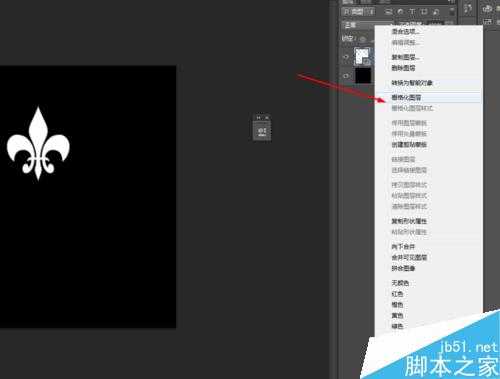500x379 pixels.
Task: Choose 栅格化图层 in the context menu
Action: 406,97
